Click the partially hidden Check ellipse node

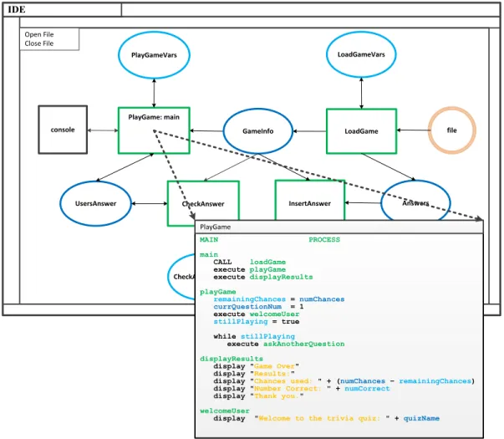pyautogui.click(x=181, y=277)
